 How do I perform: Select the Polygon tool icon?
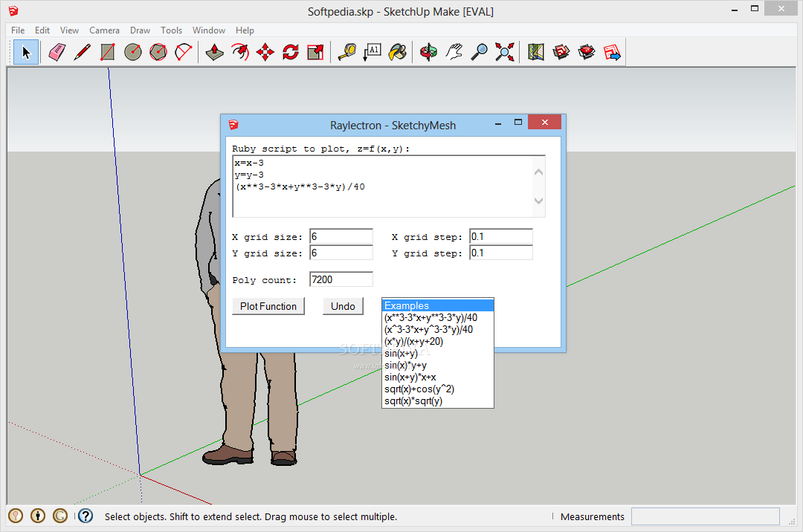point(158,52)
